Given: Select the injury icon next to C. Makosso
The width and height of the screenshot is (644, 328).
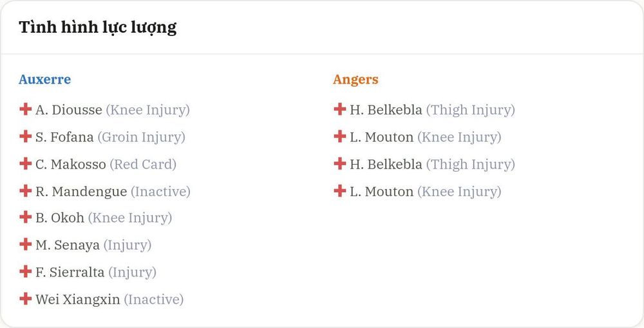Looking at the screenshot, I should pos(26,163).
